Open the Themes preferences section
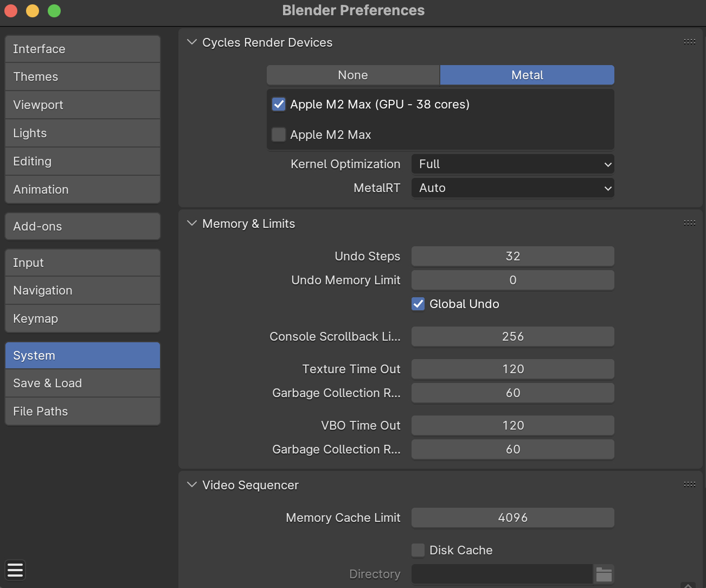This screenshot has height=588, width=706. click(82, 76)
